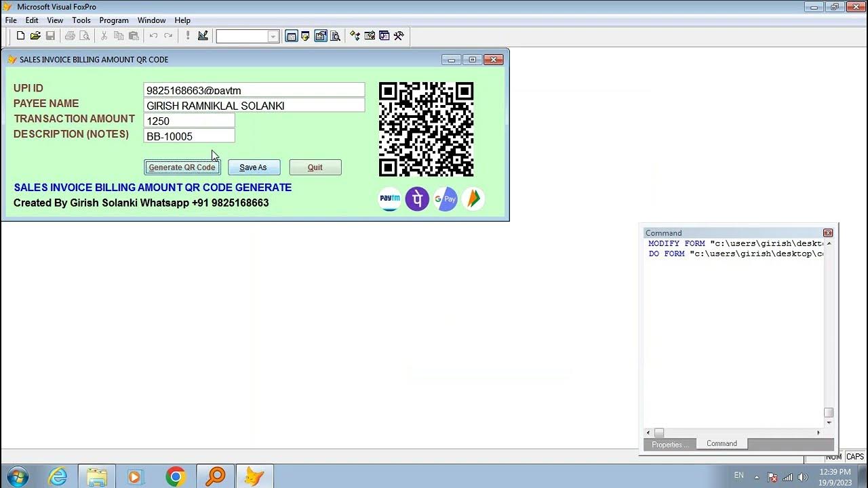The height and width of the screenshot is (488, 868).
Task: Click the Redo toolbar icon
Action: point(168,36)
